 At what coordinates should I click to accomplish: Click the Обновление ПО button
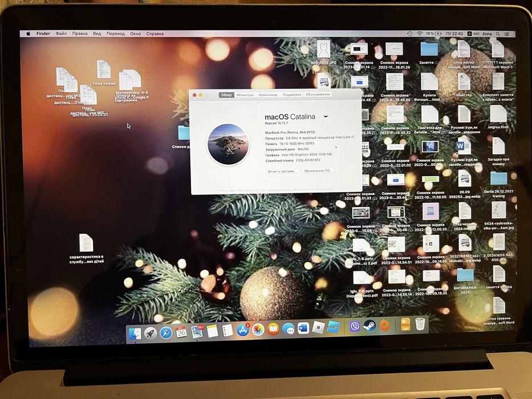pos(318,170)
